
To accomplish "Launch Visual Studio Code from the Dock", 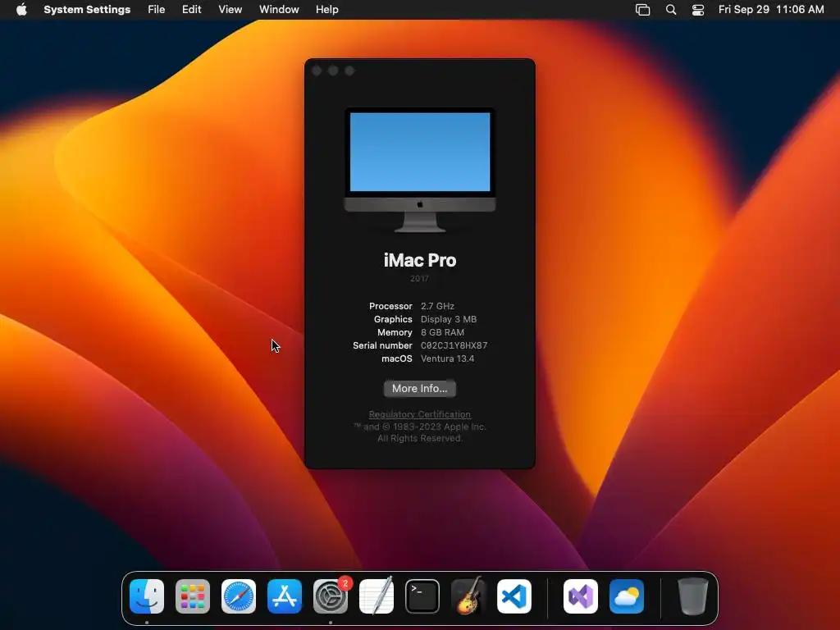I will [x=514, y=596].
